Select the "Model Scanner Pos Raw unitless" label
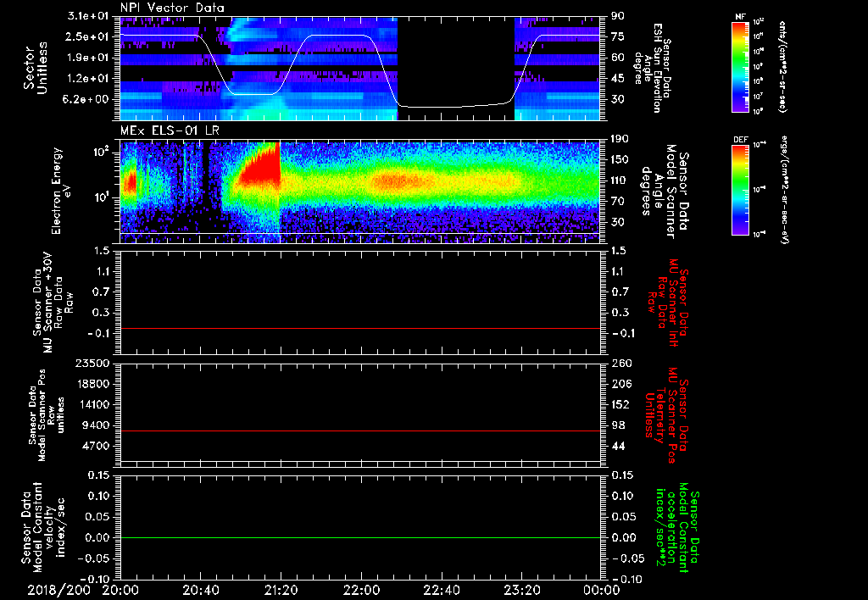 [47, 415]
